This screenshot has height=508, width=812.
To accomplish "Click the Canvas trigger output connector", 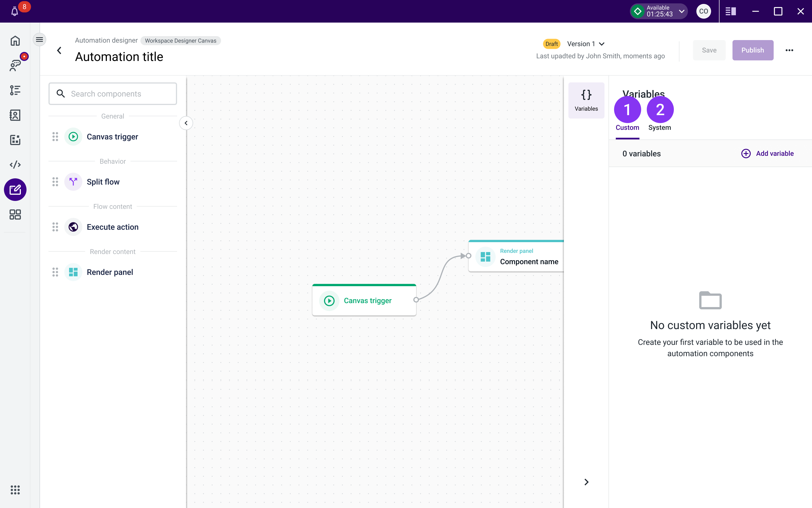I will [416, 300].
